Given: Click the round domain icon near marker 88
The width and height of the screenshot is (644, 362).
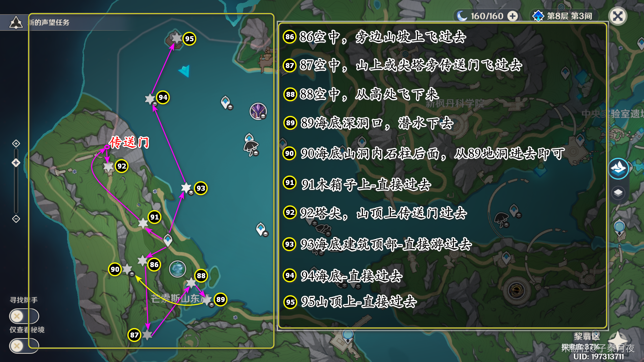Looking at the screenshot, I should 177,269.
